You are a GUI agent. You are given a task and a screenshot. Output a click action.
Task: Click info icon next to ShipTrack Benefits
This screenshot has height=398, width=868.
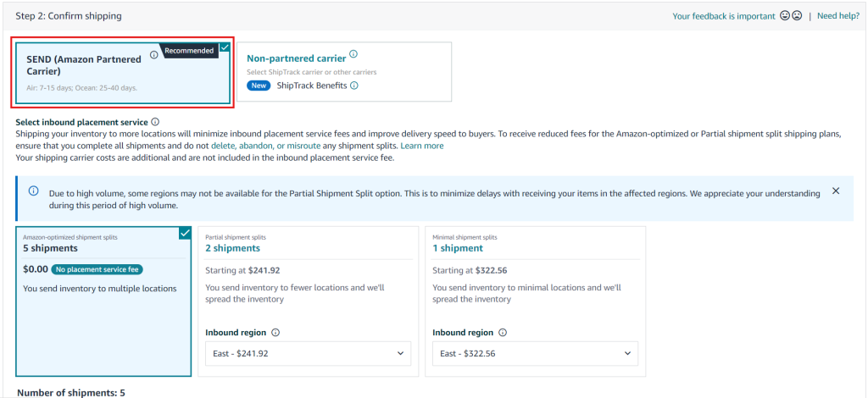point(354,86)
